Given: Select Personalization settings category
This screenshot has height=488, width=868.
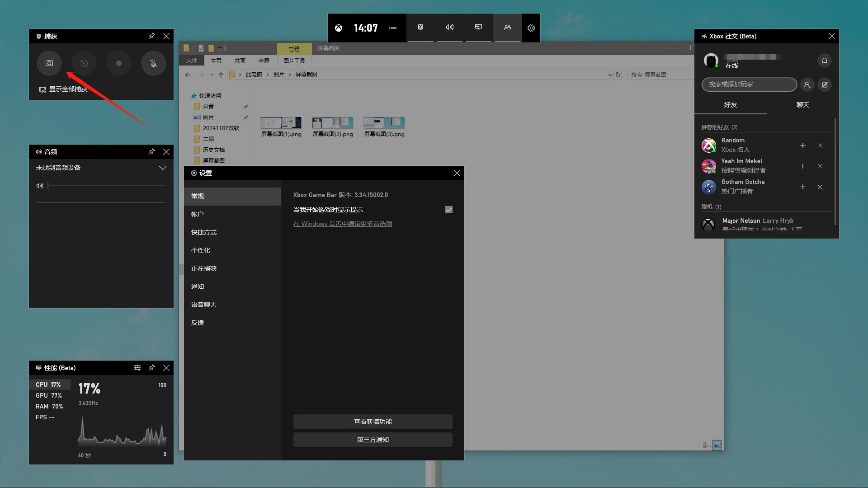Looking at the screenshot, I should pyautogui.click(x=233, y=250).
